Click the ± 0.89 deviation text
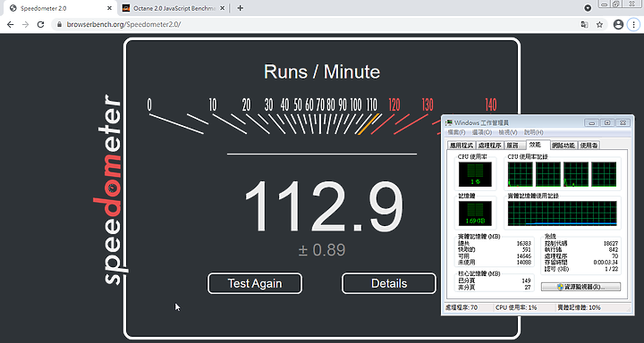Screen dimensions: 644x343 click(322, 250)
